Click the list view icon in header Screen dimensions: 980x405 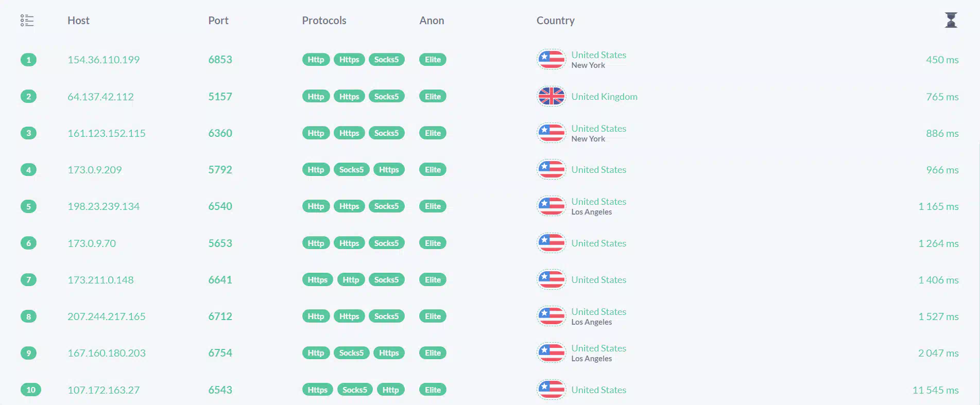click(27, 21)
